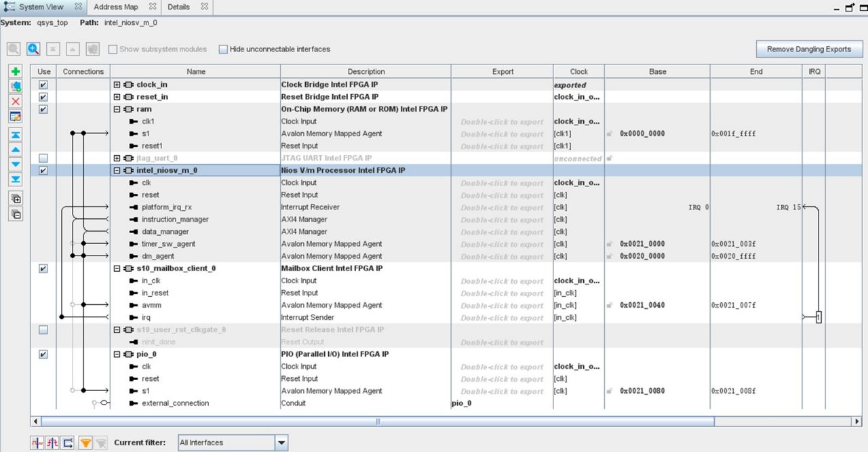Click the move to bottom arrow icon
Screen dimensions: 868x452
coord(16,179)
